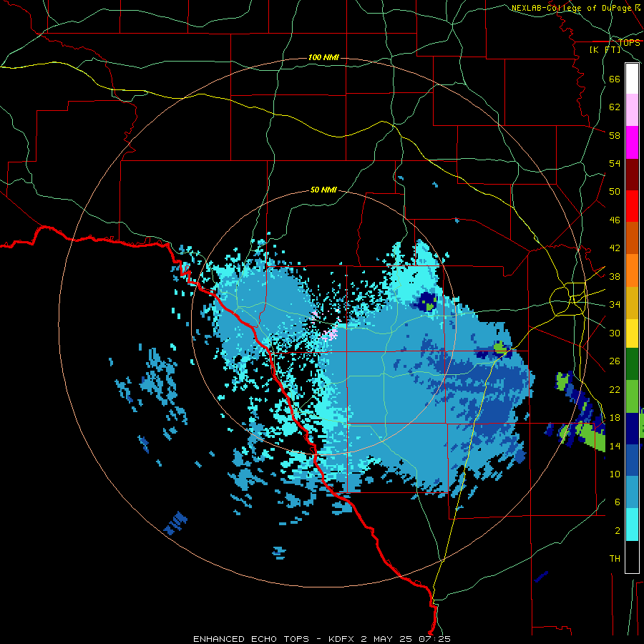
Task: Click the "100 NMI" range ring label
Action: [x=323, y=57]
